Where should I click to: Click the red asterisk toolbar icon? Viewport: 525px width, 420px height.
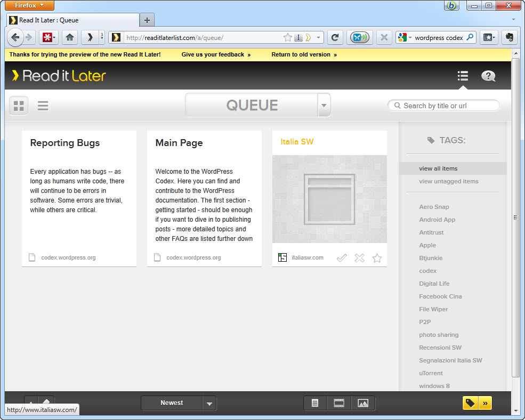[49, 37]
